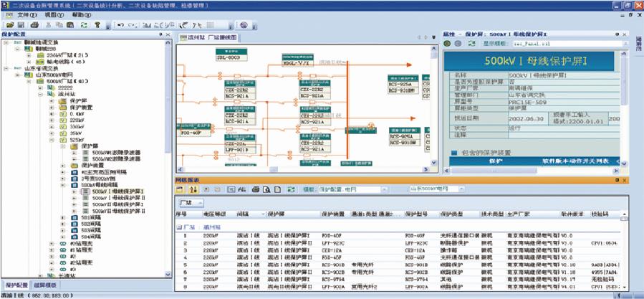Click the Paste clipboard icon in toolbar
This screenshot has height=299, width=644.
pyautogui.click(x=71, y=24)
